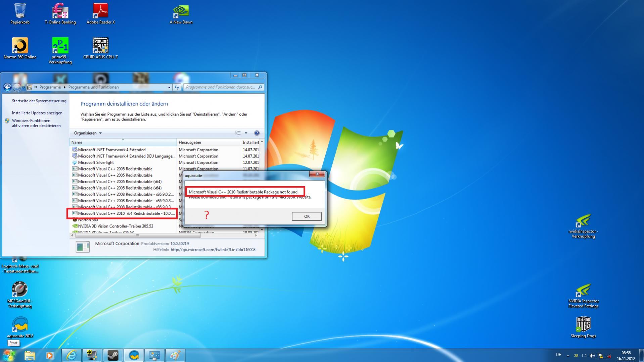This screenshot has width=644, height=362.
Task: Switch to the aquasuite taskbar button
Action: pos(134,355)
